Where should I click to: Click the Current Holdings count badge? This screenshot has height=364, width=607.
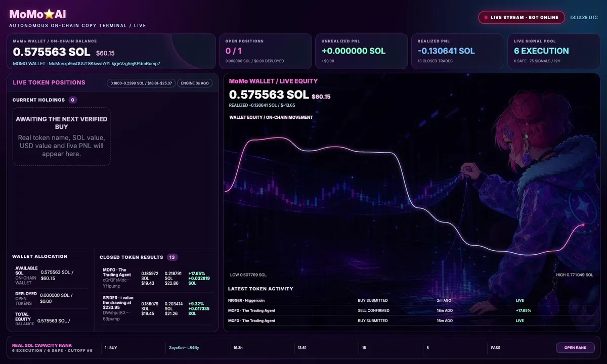73,100
